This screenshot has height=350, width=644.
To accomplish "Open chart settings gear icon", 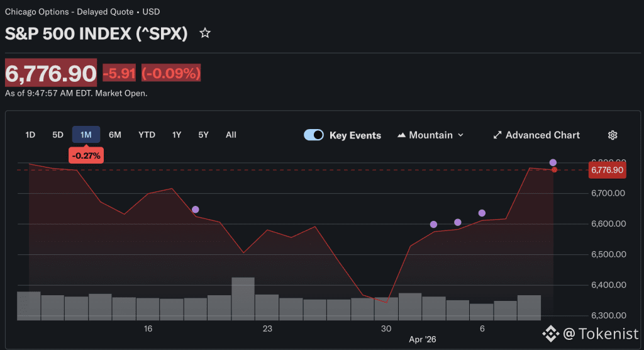I will 613,135.
